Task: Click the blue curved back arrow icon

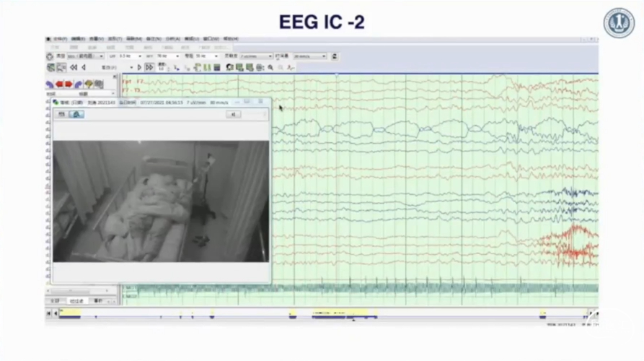Action: [50, 84]
